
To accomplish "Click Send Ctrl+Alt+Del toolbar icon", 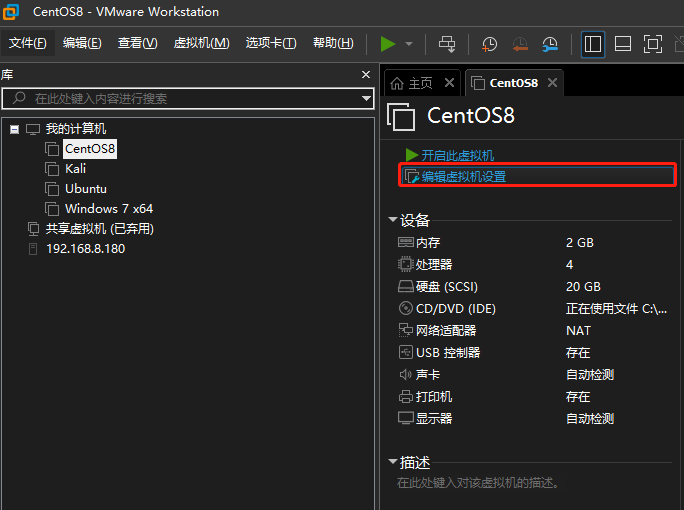I will tap(447, 44).
